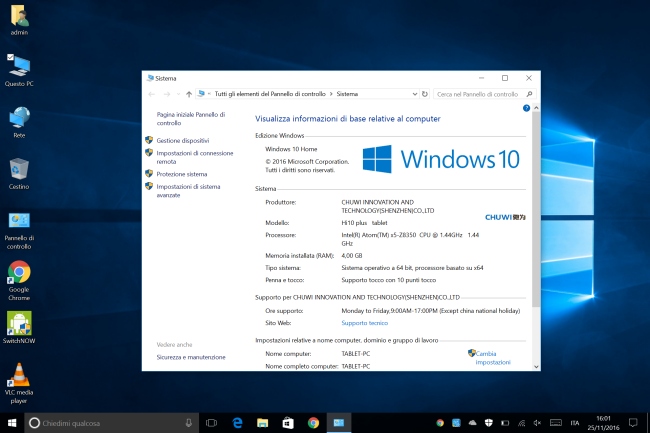The height and width of the screenshot is (433, 650).
Task: Open the admin folder desktop icon
Action: click(x=19, y=19)
